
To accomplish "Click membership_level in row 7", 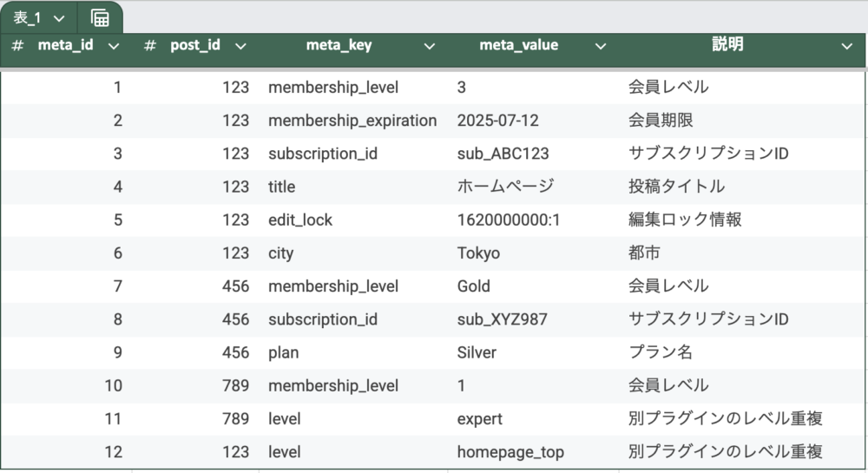I will click(x=333, y=286).
